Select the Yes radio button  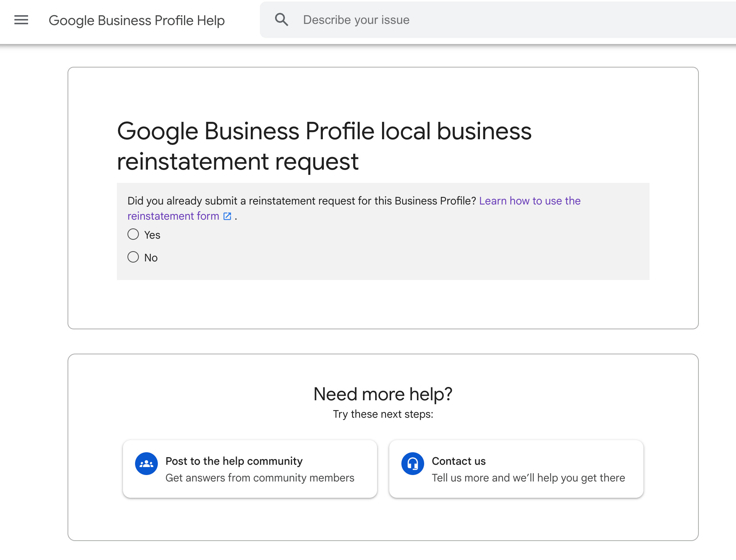[x=133, y=234]
